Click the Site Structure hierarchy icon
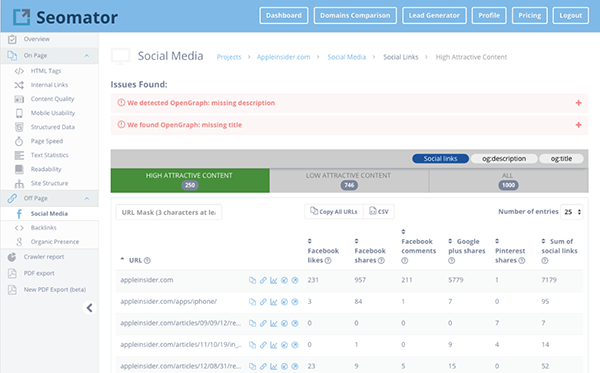 (19, 184)
